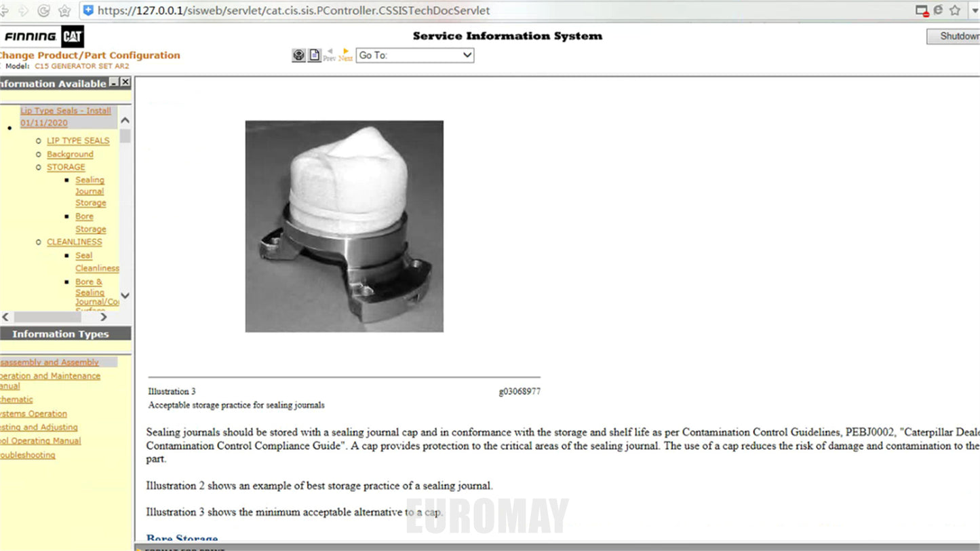Go to the next document with Next arrow
980x551 pixels.
pos(346,55)
